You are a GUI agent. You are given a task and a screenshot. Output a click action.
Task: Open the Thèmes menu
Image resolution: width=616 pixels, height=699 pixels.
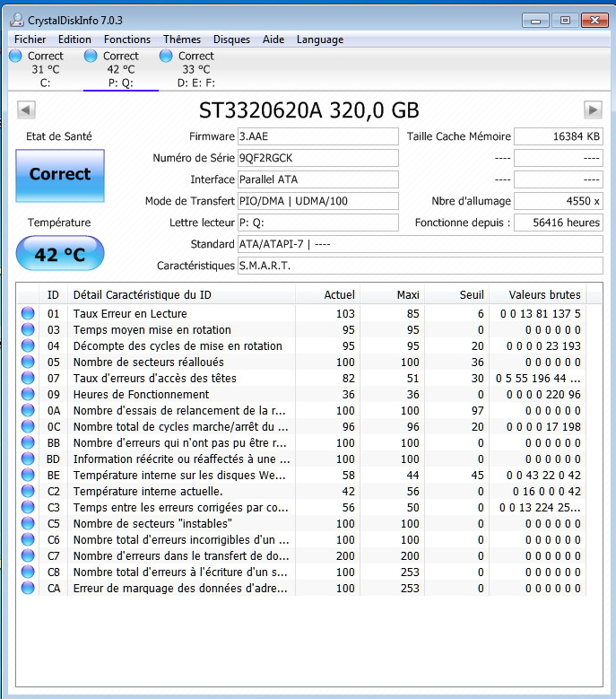tap(182, 39)
